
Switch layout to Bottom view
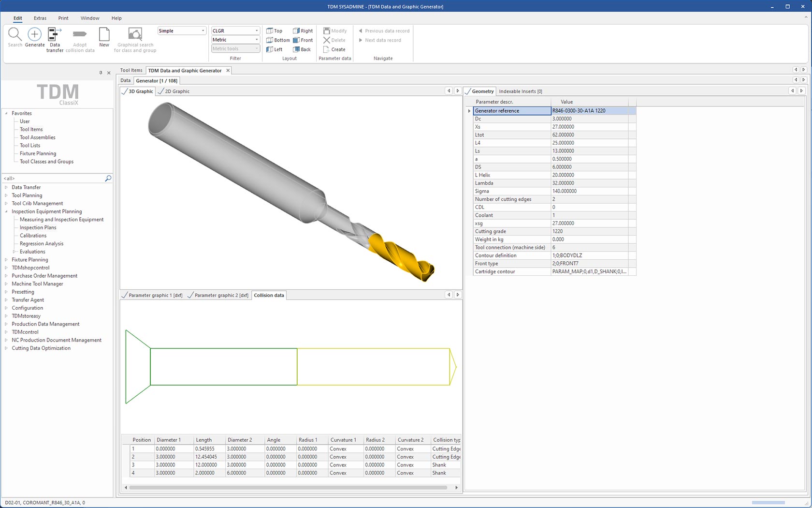pyautogui.click(x=278, y=40)
